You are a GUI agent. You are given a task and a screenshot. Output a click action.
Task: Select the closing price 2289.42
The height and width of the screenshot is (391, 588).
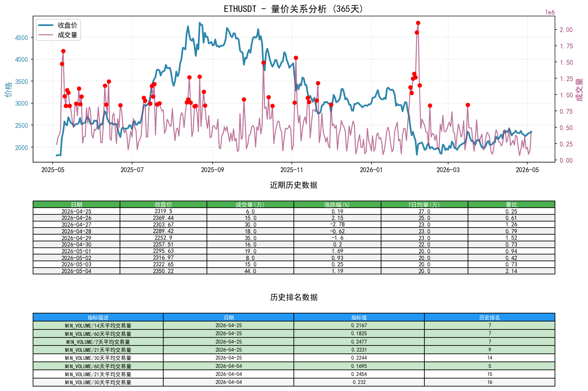[x=164, y=231]
